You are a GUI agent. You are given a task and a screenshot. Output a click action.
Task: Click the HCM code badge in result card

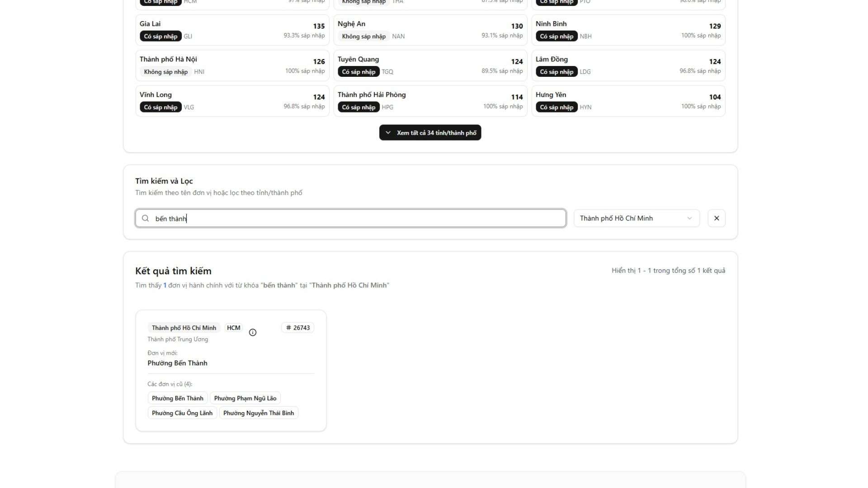pyautogui.click(x=234, y=328)
